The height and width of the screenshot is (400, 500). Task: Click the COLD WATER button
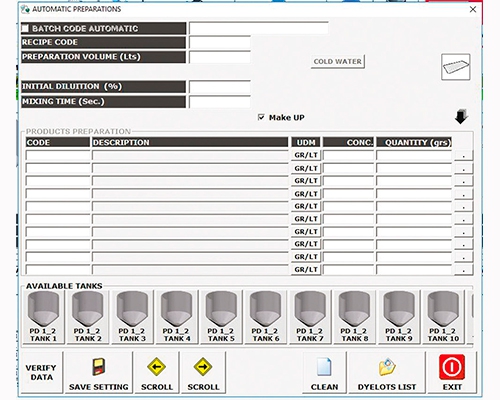tap(338, 62)
